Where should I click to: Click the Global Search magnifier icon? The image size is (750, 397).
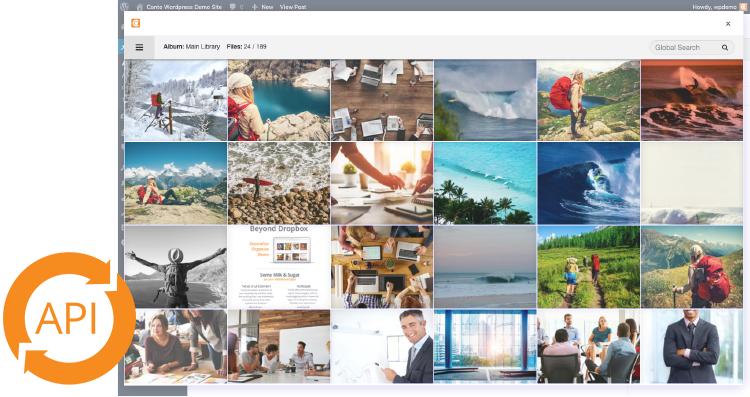(725, 47)
